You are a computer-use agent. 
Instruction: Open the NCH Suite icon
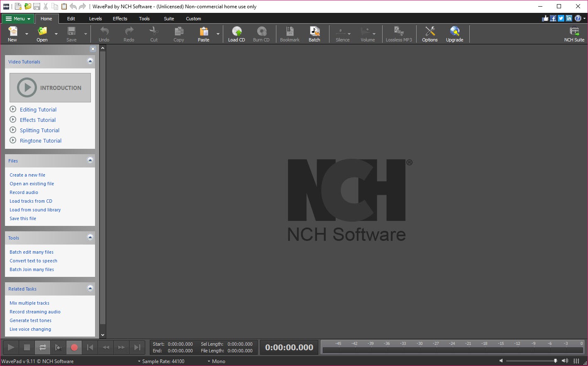click(574, 34)
